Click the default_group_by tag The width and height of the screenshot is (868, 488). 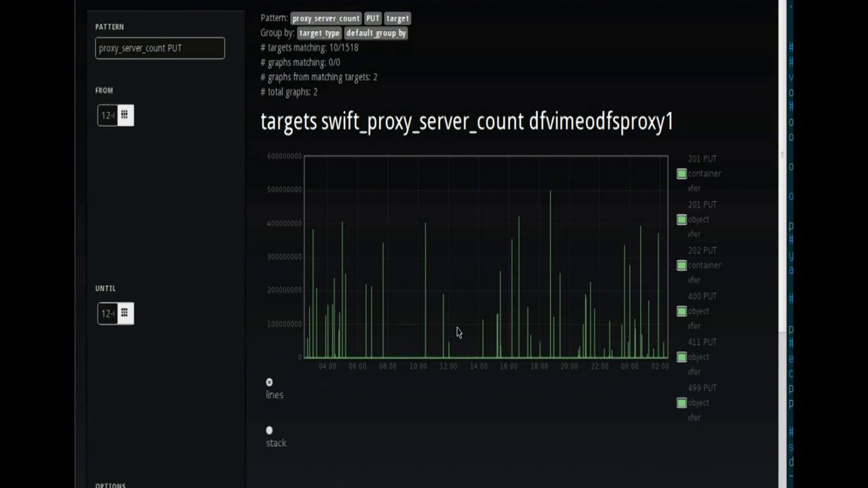tap(376, 33)
